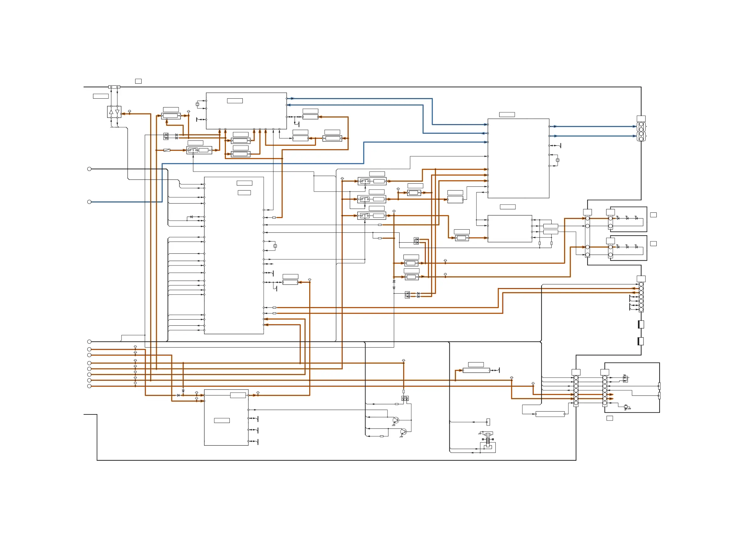Click the slashed fuse symbol on orange line
The image size is (756, 534).
click(167, 150)
